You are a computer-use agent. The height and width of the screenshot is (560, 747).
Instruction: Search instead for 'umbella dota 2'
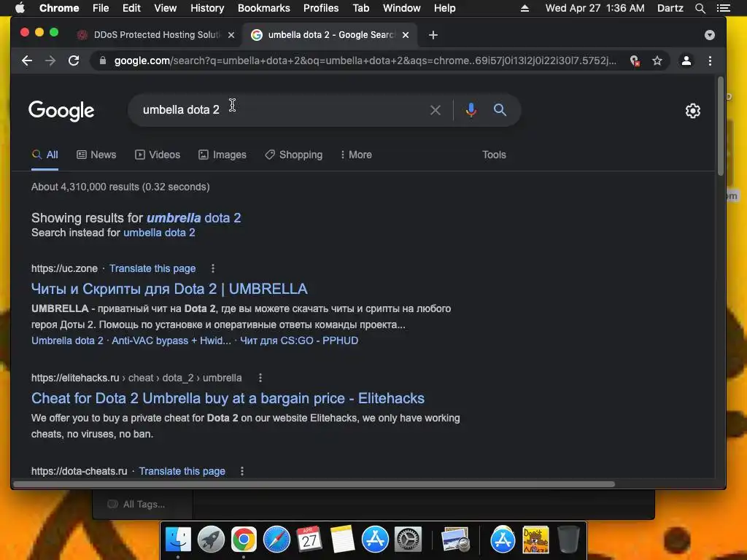click(159, 233)
